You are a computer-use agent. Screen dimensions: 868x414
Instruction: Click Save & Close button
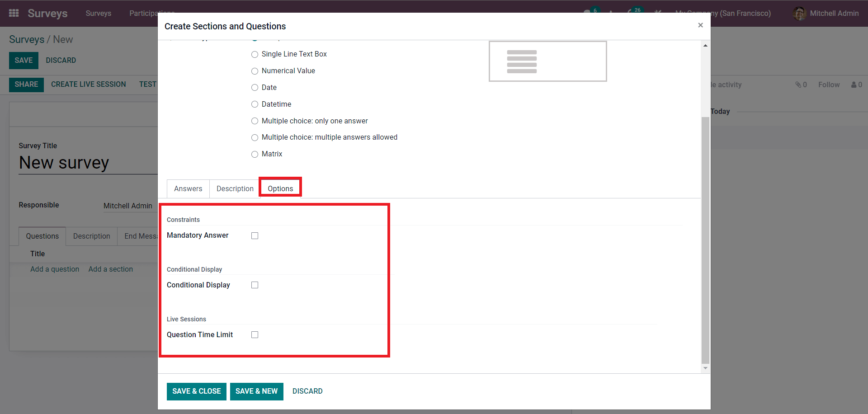(197, 391)
